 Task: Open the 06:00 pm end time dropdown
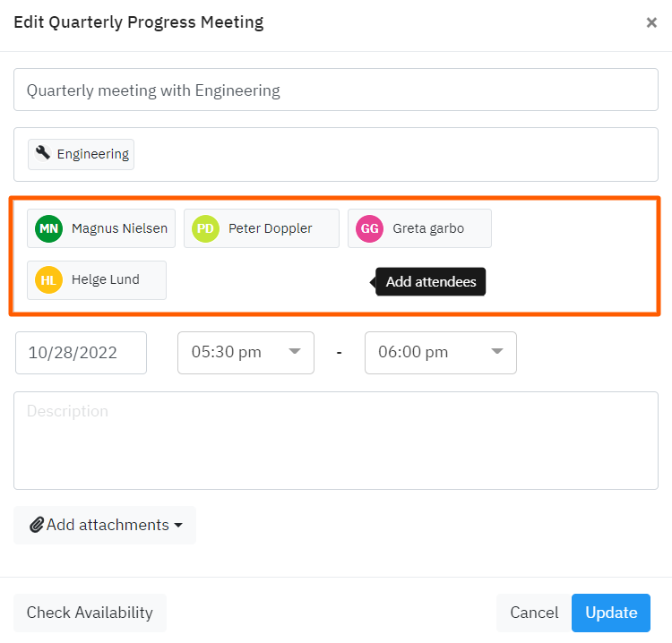click(440, 352)
